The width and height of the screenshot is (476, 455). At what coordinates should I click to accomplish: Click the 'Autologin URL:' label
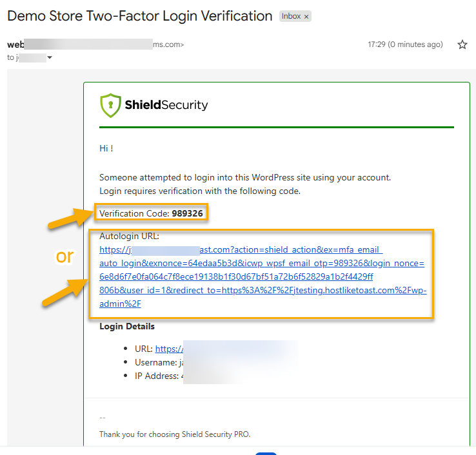pyautogui.click(x=130, y=237)
